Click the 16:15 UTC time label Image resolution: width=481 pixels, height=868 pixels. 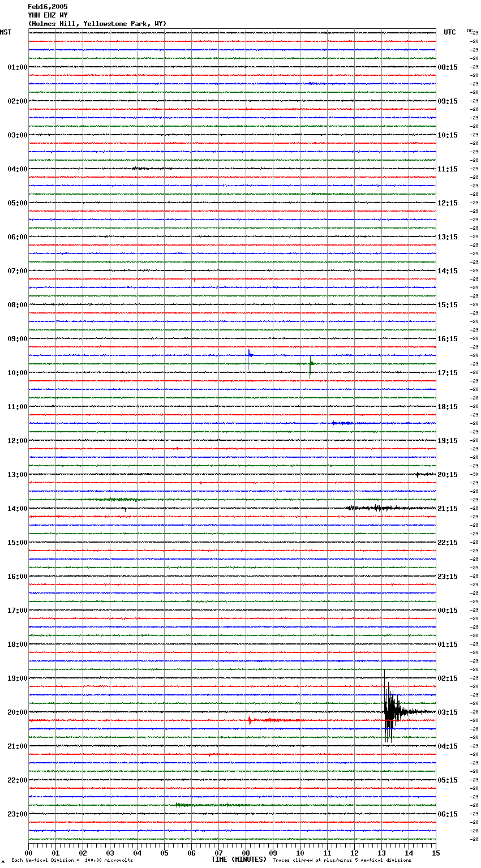(448, 339)
